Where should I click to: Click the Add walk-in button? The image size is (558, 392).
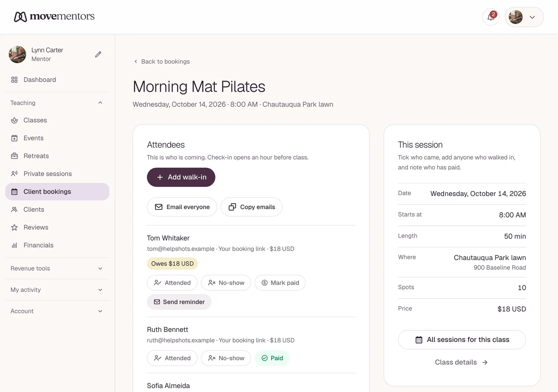point(181,177)
